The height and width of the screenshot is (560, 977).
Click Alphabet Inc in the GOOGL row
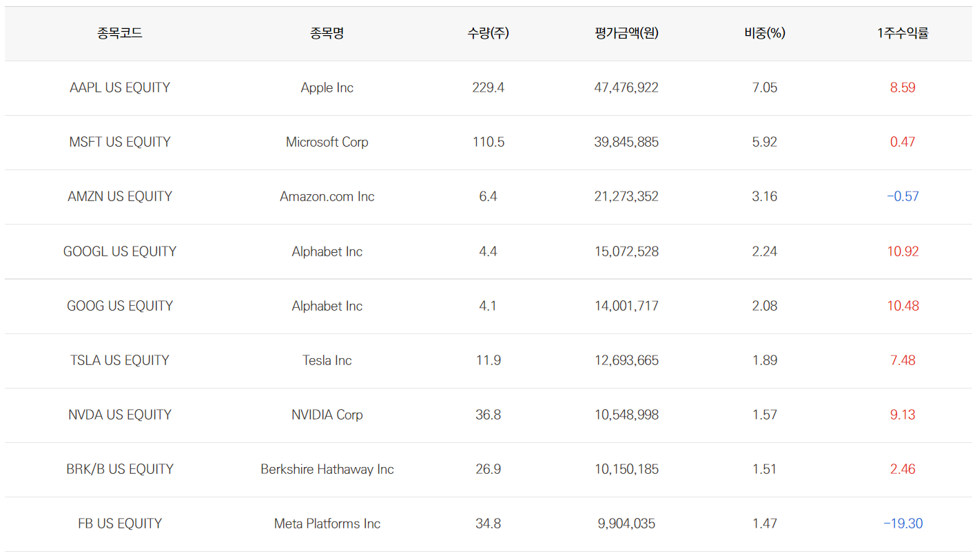click(x=327, y=251)
